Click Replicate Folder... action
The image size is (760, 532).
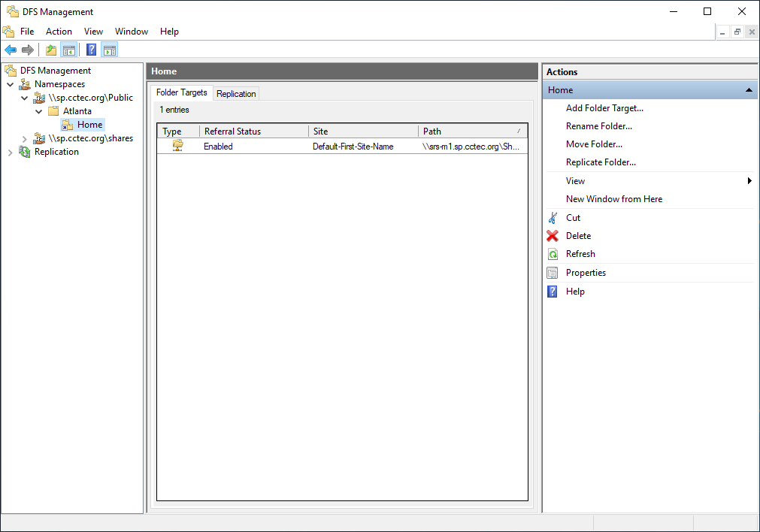(x=601, y=162)
